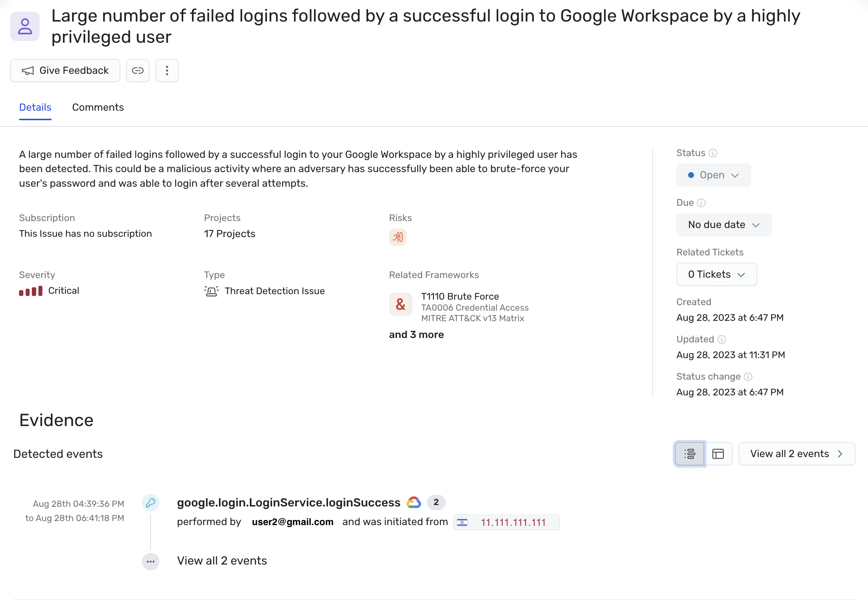Switch to timeline list view

689,454
